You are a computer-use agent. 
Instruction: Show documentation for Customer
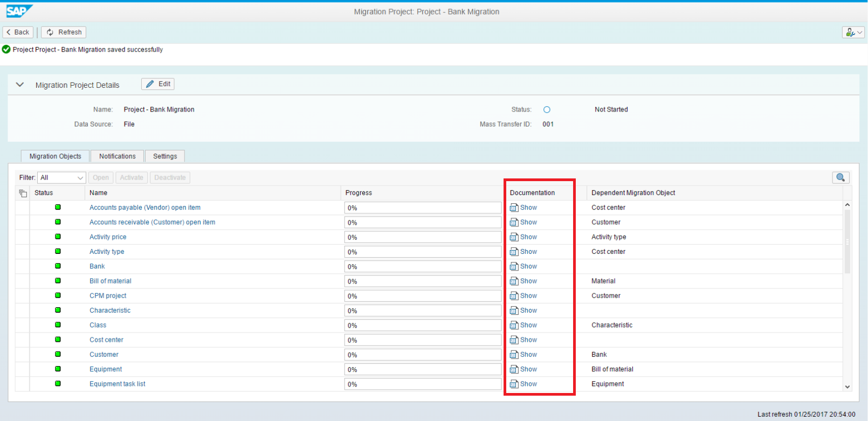pyautogui.click(x=523, y=355)
